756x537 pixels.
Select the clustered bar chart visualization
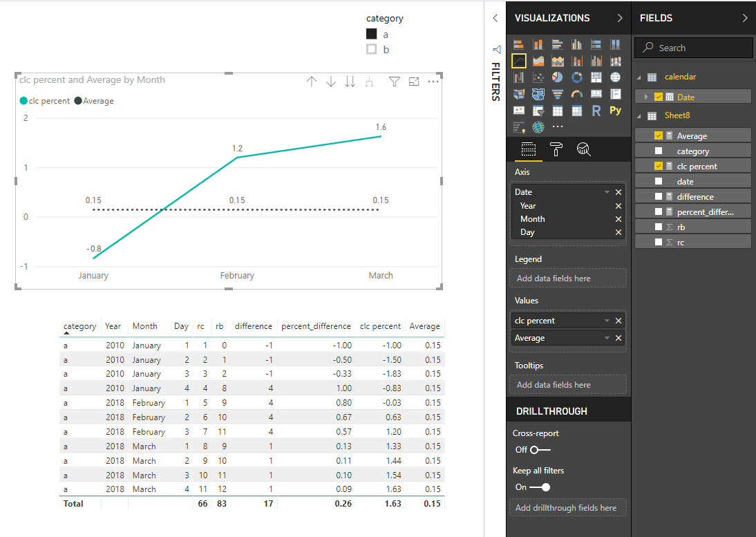(558, 44)
